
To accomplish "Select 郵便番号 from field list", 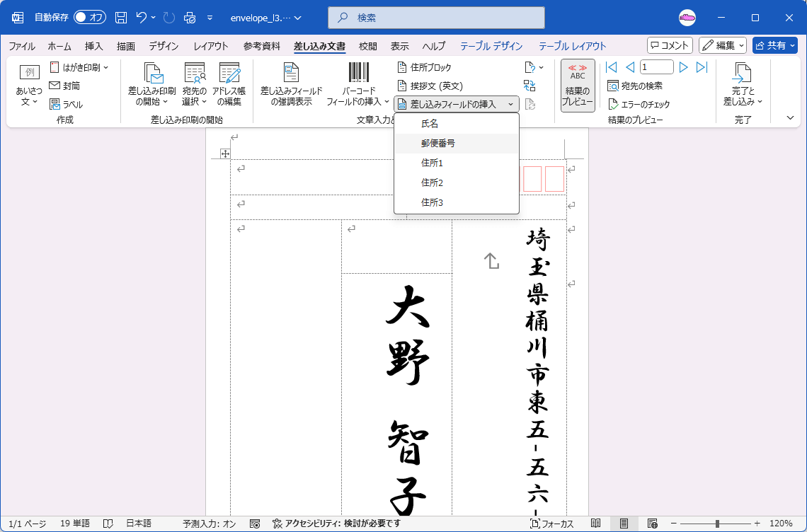I will tap(457, 144).
